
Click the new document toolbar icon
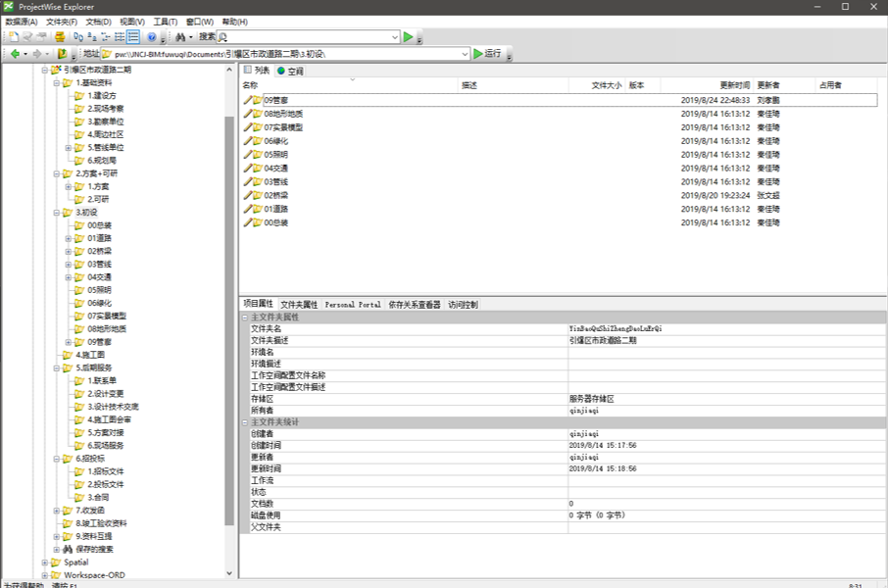coord(14,37)
